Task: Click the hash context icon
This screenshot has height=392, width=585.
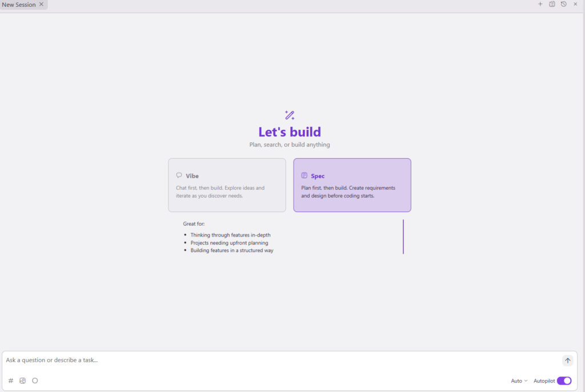Action: coord(11,381)
